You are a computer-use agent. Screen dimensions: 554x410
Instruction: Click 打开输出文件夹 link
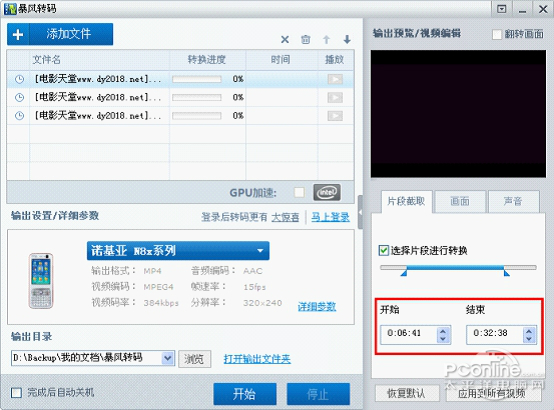pos(257,359)
